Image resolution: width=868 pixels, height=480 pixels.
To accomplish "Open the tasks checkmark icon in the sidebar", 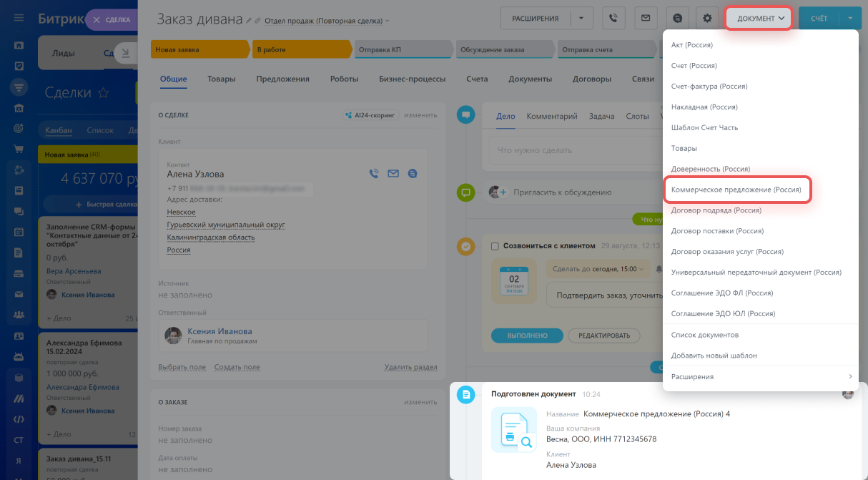I will click(19, 66).
